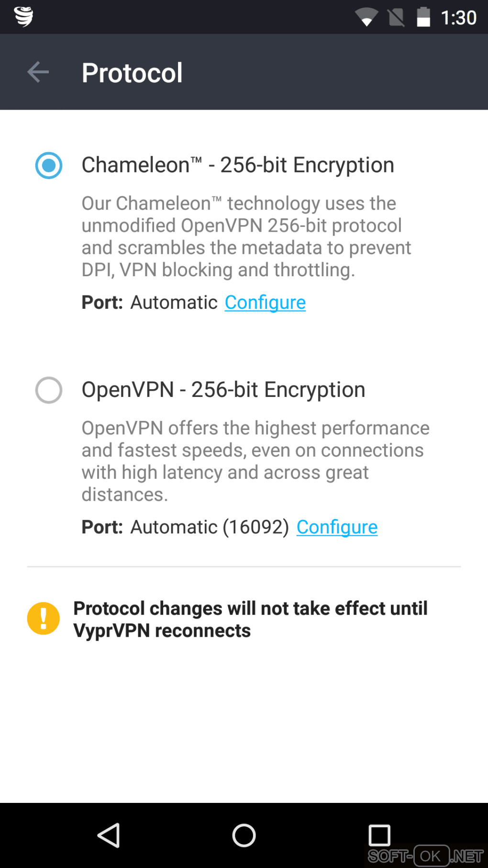488x868 pixels.
Task: Tap the Chameleon 256-bit Encryption title
Action: 238,165
